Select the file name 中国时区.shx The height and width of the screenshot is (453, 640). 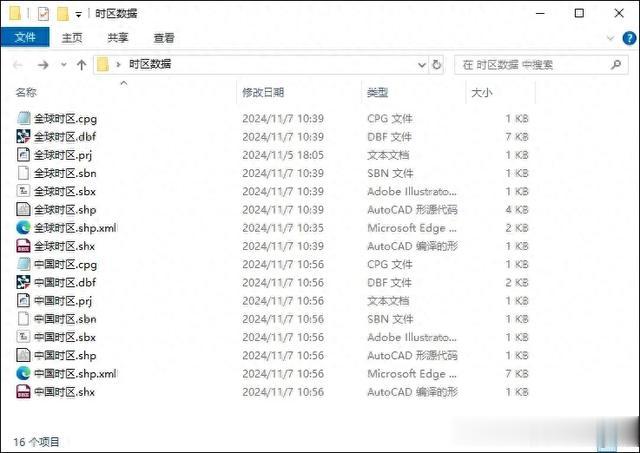(64, 392)
